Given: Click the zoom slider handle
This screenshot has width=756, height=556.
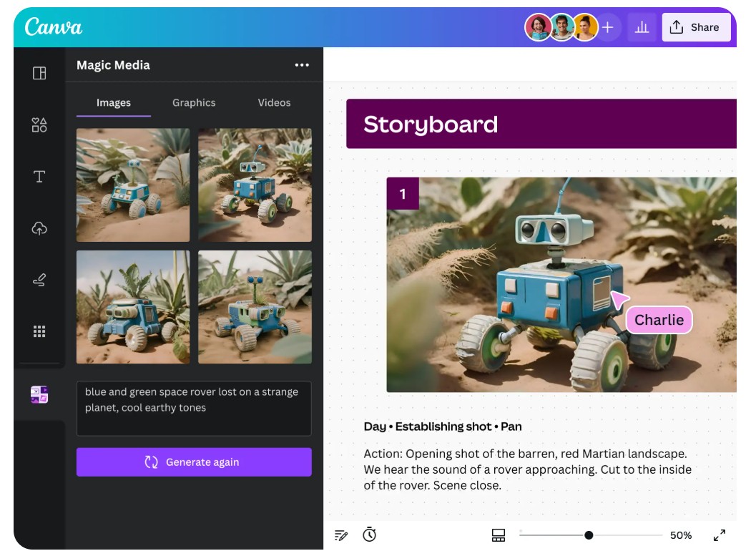Looking at the screenshot, I should pos(589,535).
